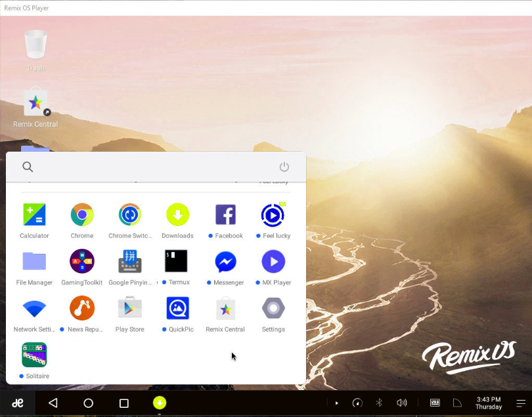
Task: Toggle Bluetooth in the system tray
Action: [x=379, y=403]
